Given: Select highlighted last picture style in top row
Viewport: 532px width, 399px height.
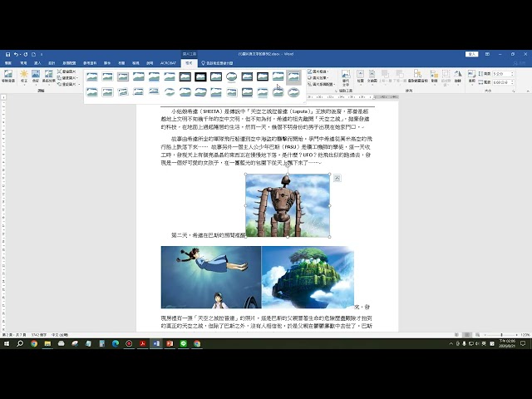Looking at the screenshot, I should pos(293,77).
